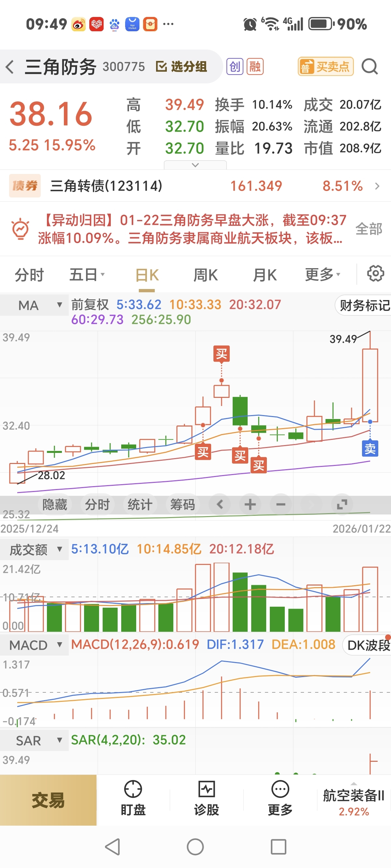391x868 pixels.
Task: Open the 买卖点 feature button
Action: 326,66
